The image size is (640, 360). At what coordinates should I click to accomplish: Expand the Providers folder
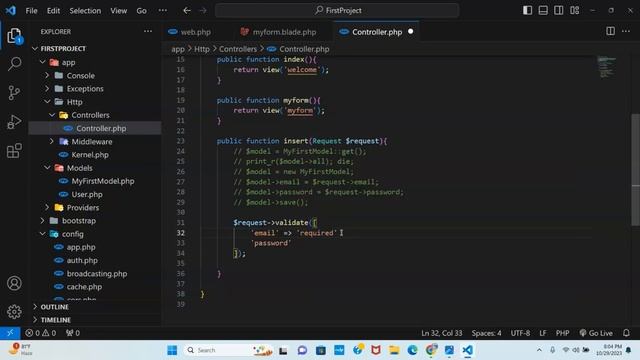click(47, 207)
